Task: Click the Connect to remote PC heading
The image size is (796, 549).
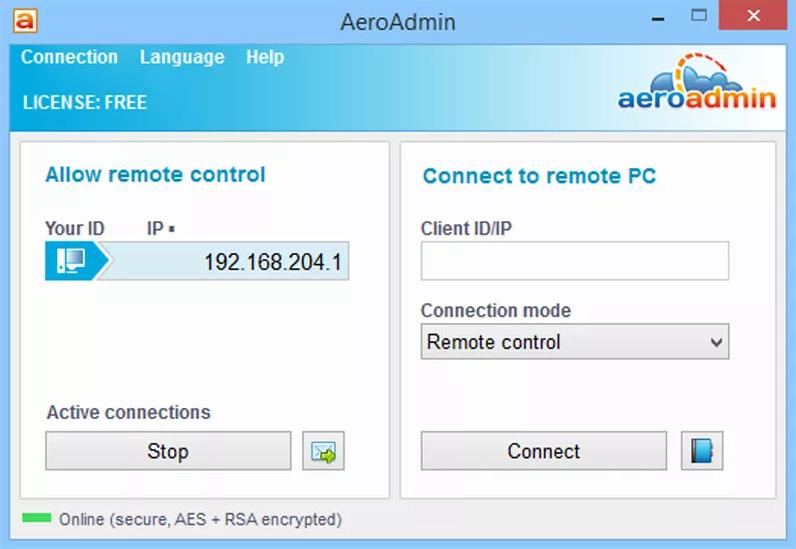Action: coord(539,176)
